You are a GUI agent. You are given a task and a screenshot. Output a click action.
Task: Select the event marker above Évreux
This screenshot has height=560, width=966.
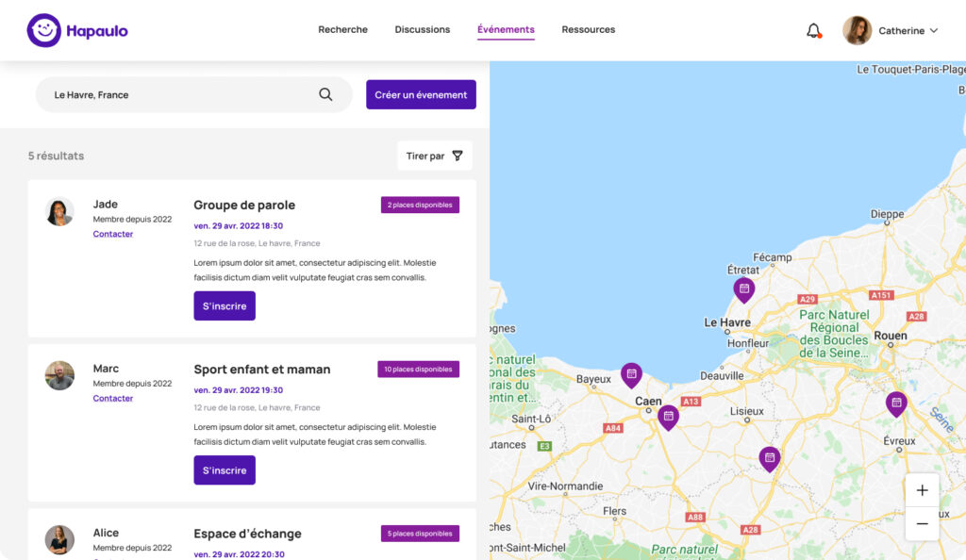896,403
